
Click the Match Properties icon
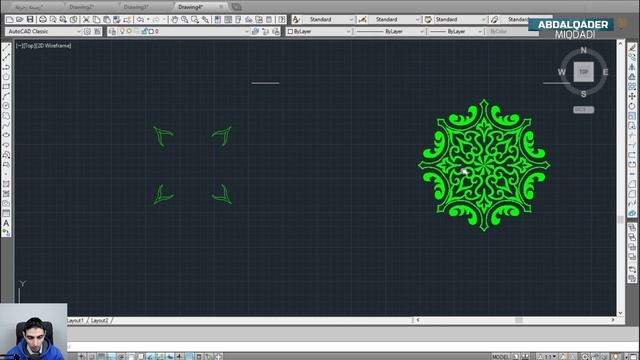[127, 19]
